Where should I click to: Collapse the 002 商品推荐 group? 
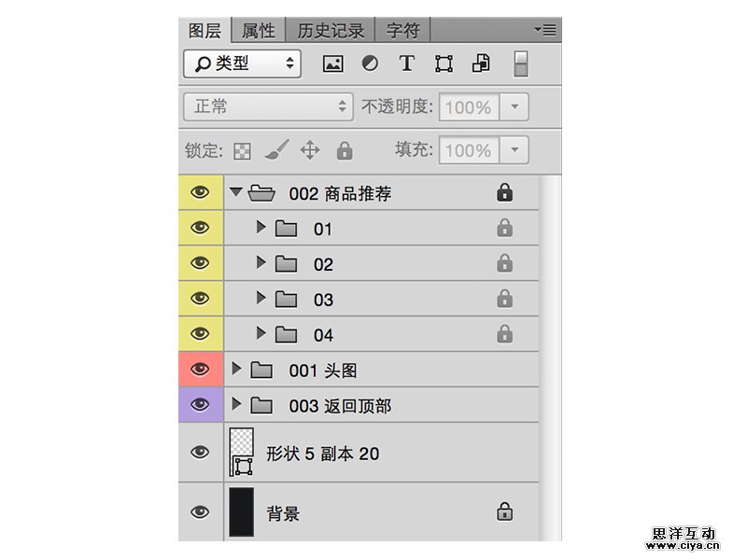point(235,192)
